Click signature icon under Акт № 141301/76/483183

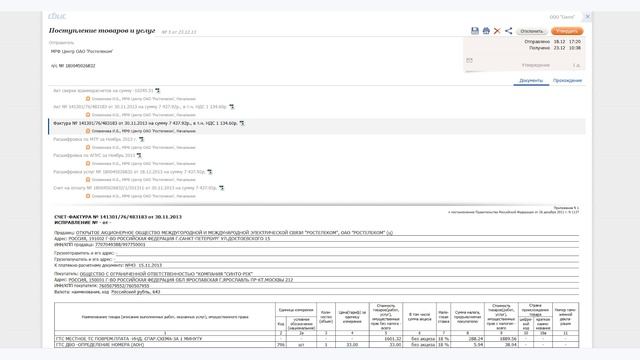[87, 115]
